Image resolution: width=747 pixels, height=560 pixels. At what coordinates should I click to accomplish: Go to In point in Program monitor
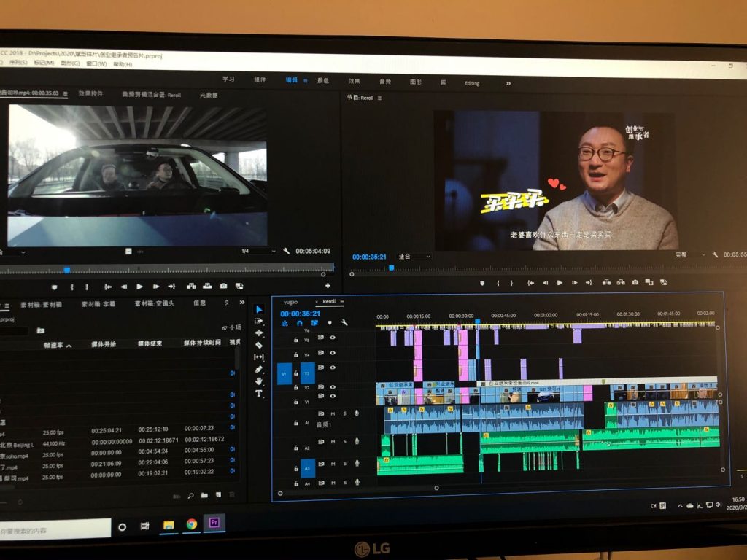click(531, 283)
